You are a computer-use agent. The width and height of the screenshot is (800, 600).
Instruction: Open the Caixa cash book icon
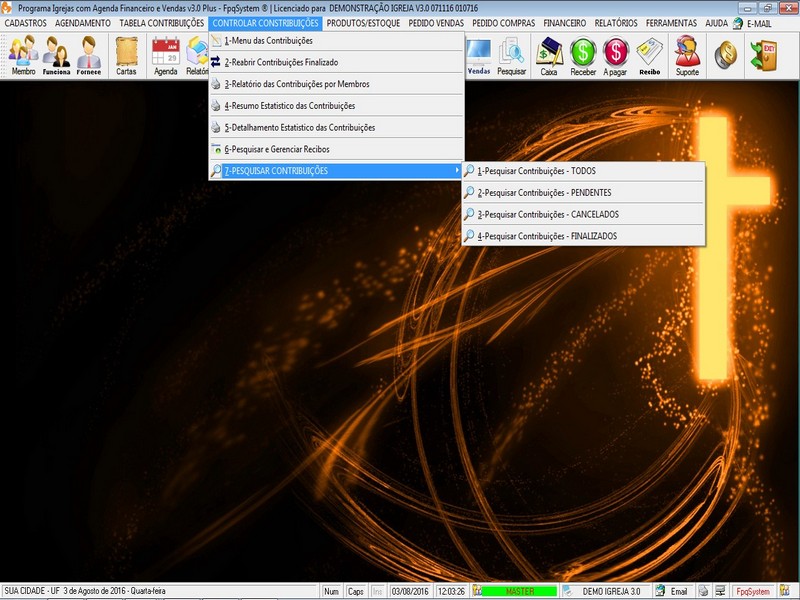(549, 55)
